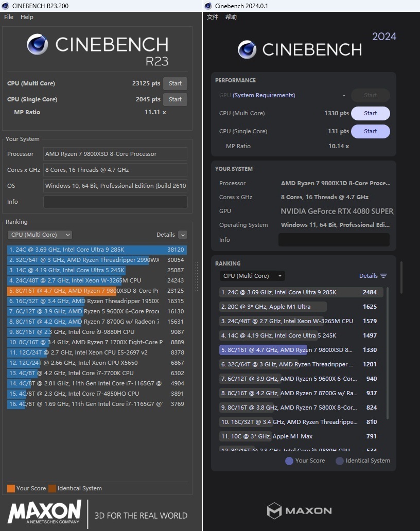Start the 2024 CPU Single Core benchmark
The height and width of the screenshot is (531, 420).
click(x=370, y=131)
